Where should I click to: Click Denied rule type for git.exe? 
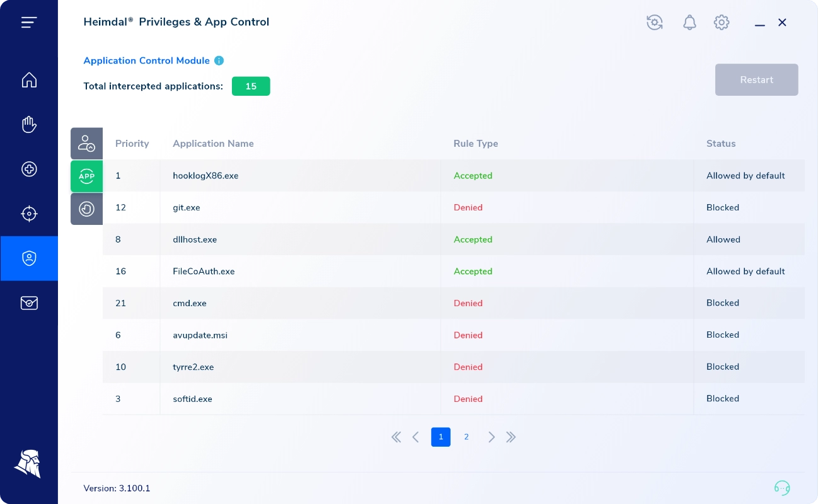pos(468,207)
